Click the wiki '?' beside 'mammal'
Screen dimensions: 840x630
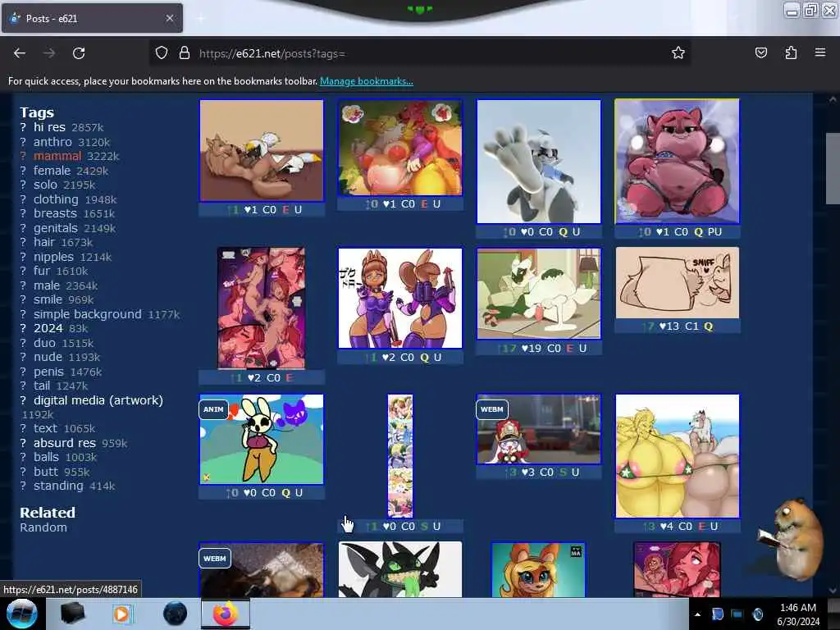click(23, 156)
